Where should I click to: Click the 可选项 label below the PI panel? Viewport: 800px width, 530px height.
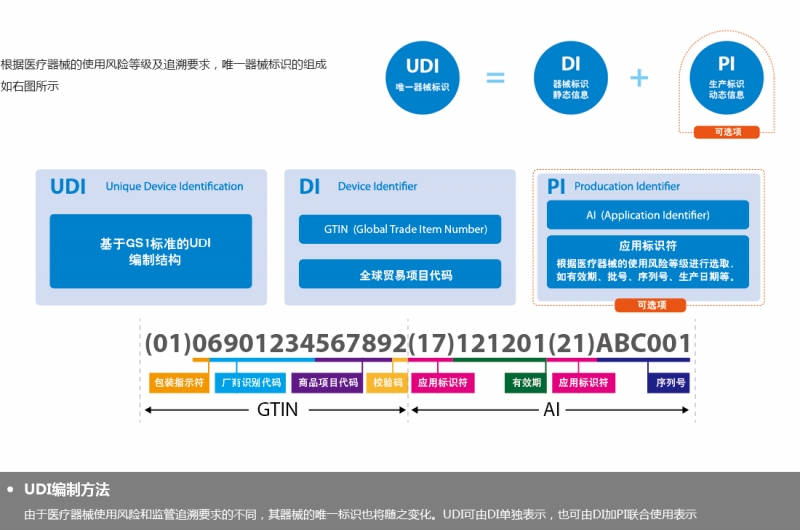[647, 305]
